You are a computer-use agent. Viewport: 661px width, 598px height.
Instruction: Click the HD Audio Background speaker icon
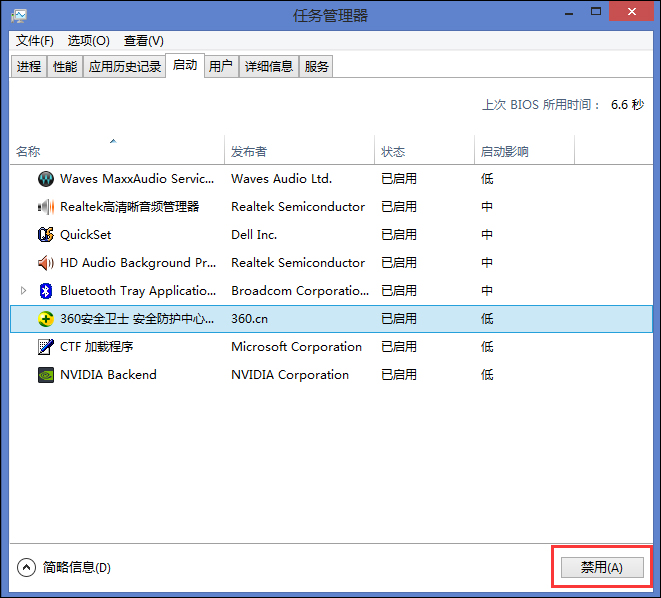tap(46, 263)
